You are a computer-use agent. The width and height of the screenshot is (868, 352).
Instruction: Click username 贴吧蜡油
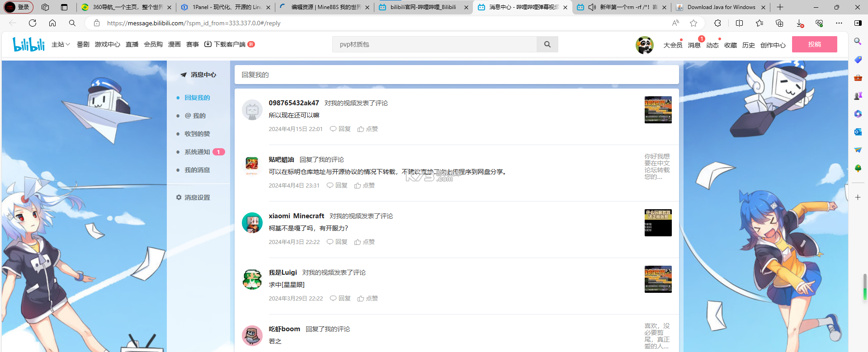281,160
